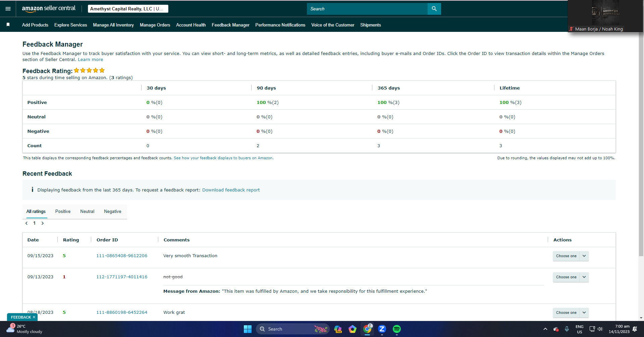The image size is (644, 337).
Task: Open the hamburger navigation menu
Action: point(8,9)
